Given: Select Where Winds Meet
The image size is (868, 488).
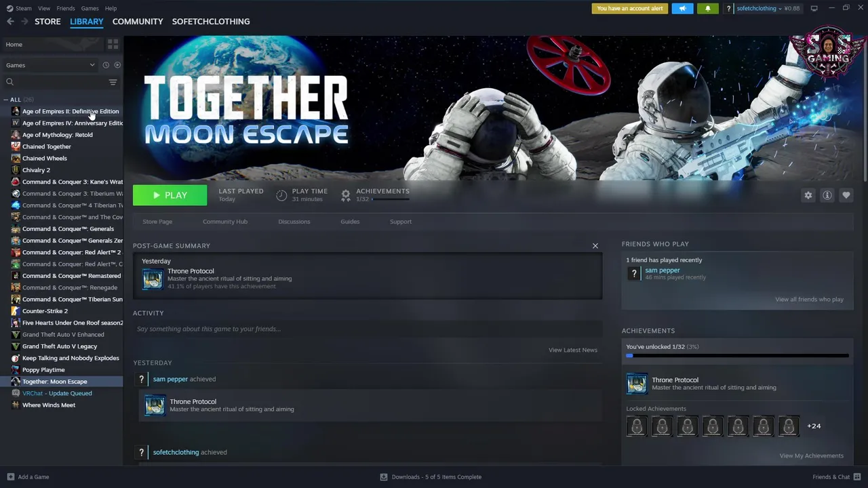Looking at the screenshot, I should coord(49,405).
